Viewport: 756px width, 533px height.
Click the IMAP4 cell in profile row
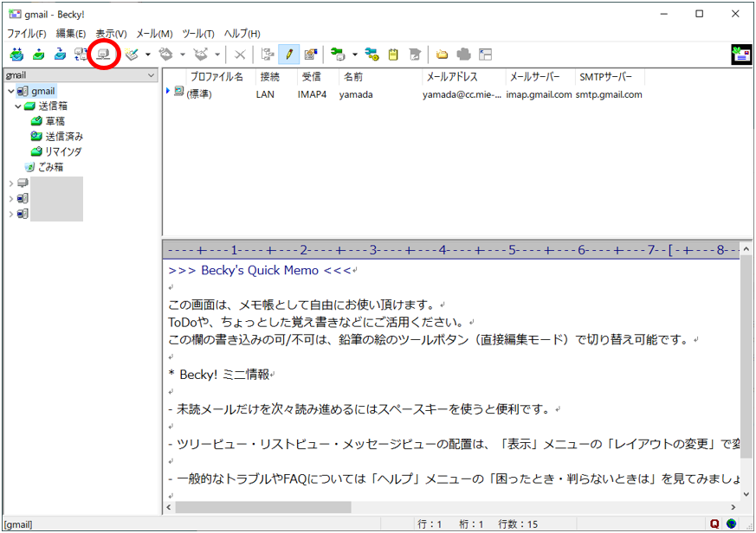(312, 94)
